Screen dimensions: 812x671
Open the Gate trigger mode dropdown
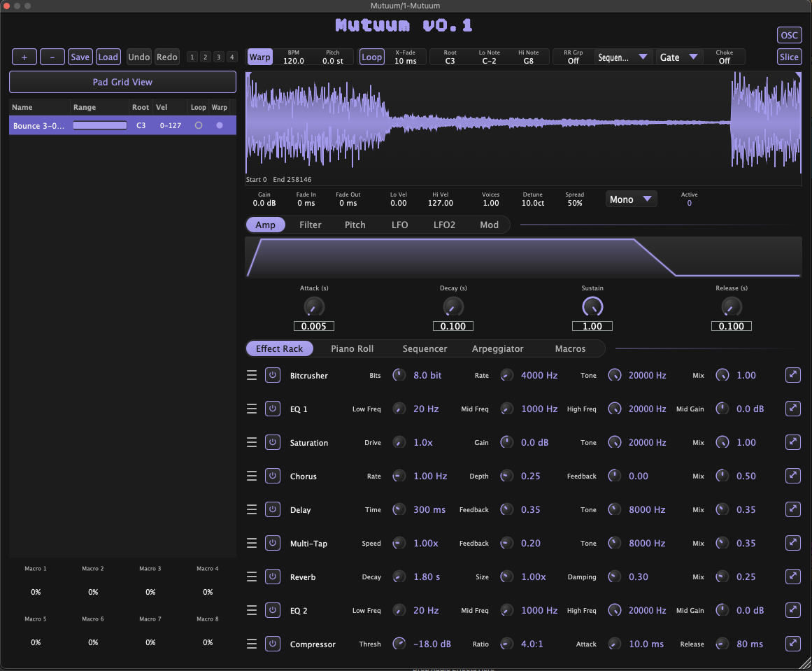pos(679,57)
